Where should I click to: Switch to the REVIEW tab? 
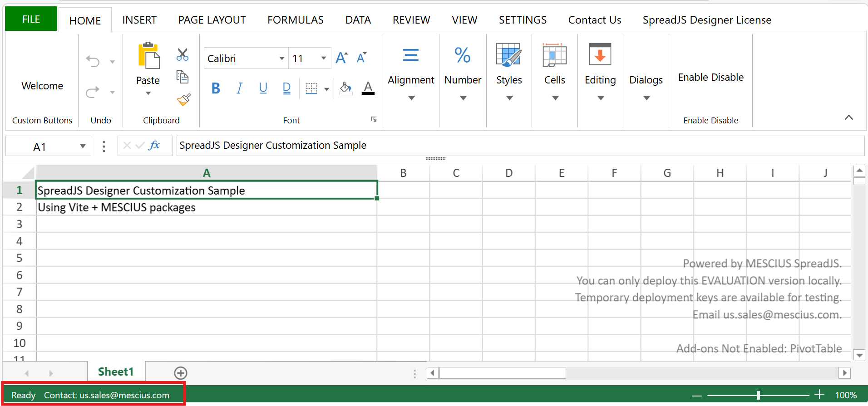point(411,20)
